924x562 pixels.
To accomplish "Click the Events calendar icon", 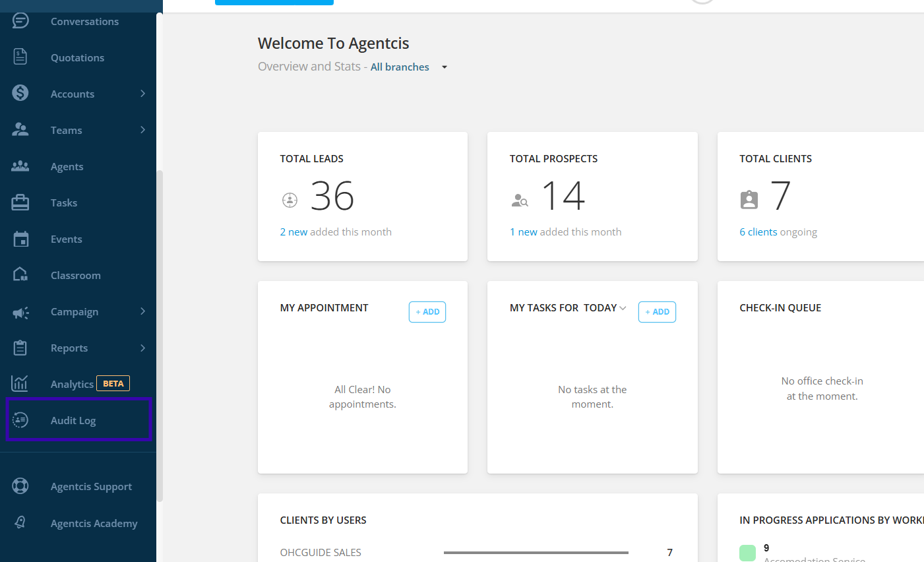I will [20, 238].
